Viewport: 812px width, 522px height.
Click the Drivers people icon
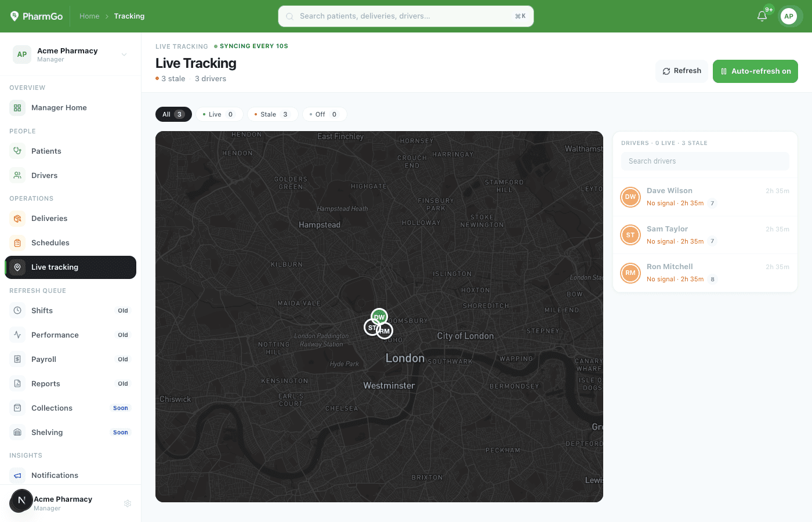click(x=17, y=176)
